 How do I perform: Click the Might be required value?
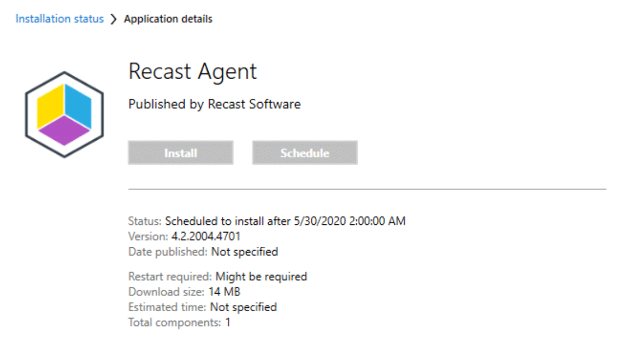click(x=261, y=276)
